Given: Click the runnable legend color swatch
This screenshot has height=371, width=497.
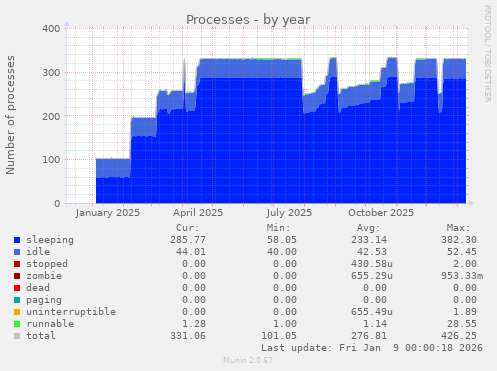Looking at the screenshot, I should coord(17,324).
